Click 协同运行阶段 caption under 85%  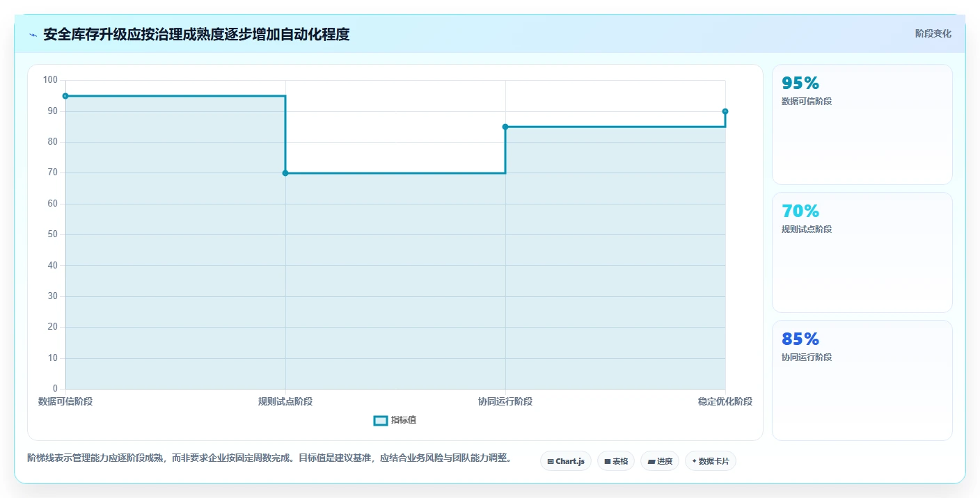[807, 358]
